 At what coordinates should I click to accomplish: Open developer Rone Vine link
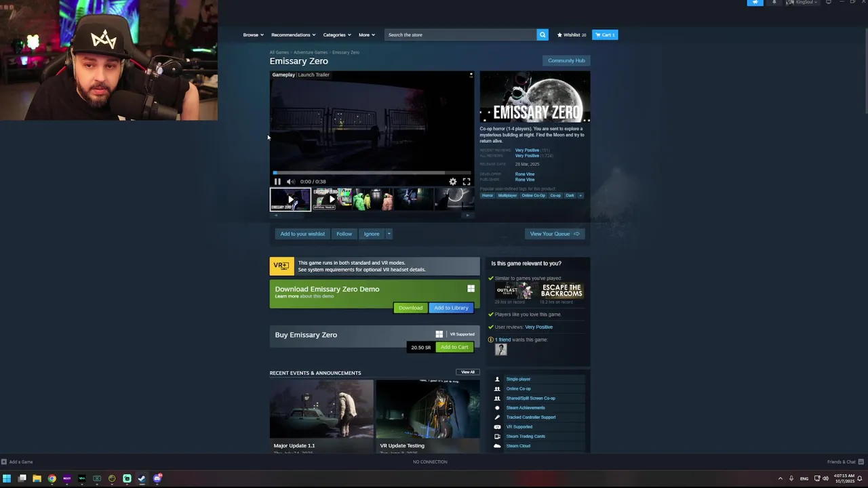pos(525,174)
